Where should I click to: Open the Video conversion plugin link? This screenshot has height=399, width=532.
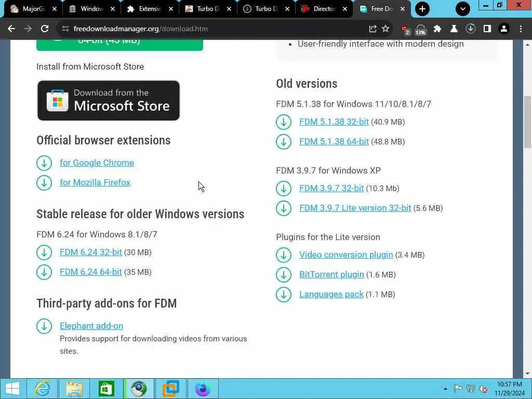[x=346, y=255]
